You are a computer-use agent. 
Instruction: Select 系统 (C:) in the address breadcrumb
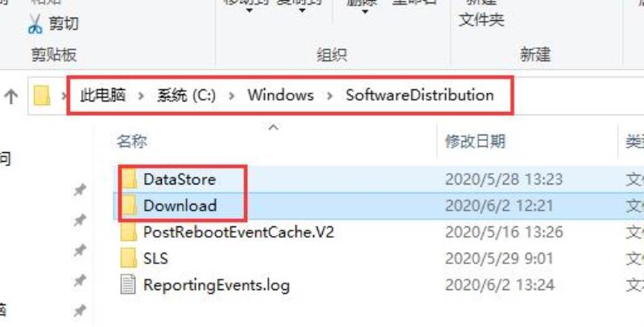click(x=186, y=95)
